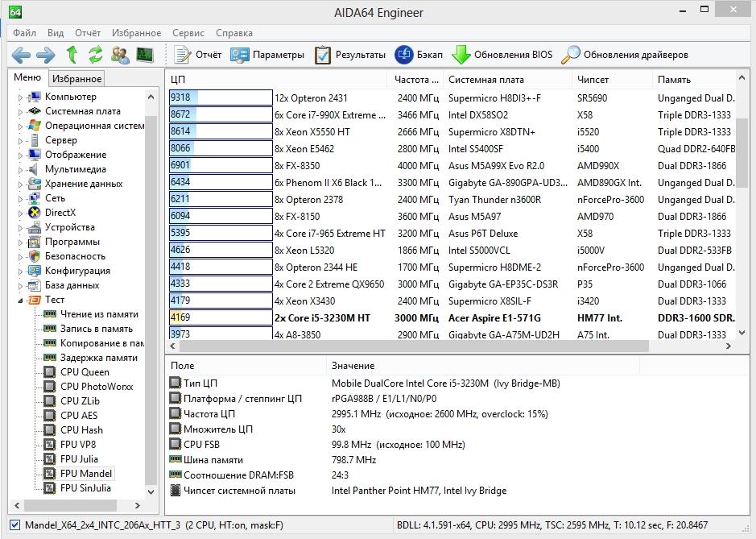Select Сеть in the tree
Viewport: 756px width, 539px height.
(x=55, y=198)
